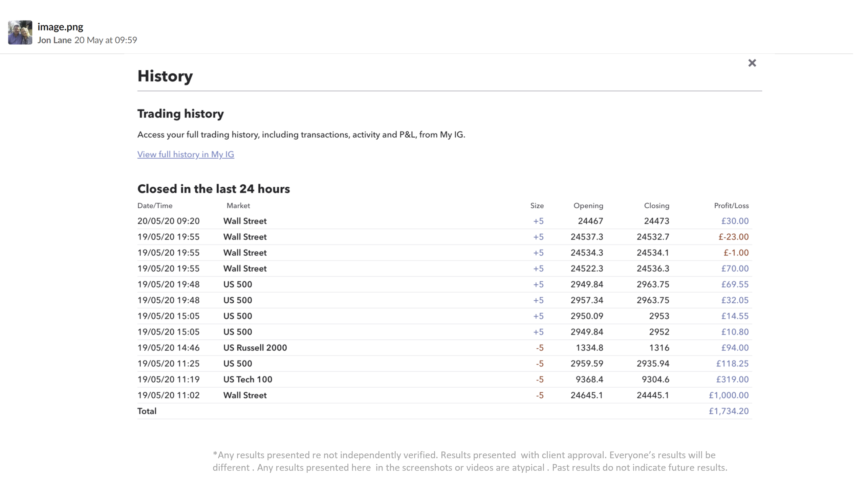
Task: Open the View full history in My IG link
Action: pos(186,154)
